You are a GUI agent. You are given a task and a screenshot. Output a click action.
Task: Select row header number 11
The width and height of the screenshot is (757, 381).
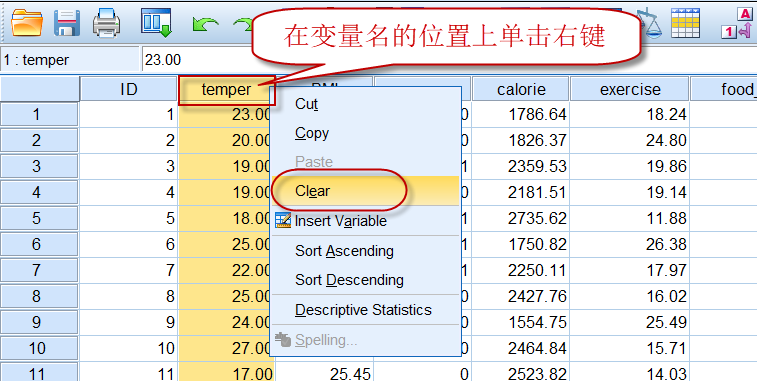tap(39, 372)
